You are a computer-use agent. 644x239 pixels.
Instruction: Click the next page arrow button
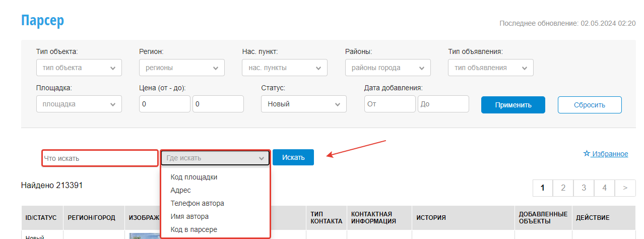click(x=625, y=188)
